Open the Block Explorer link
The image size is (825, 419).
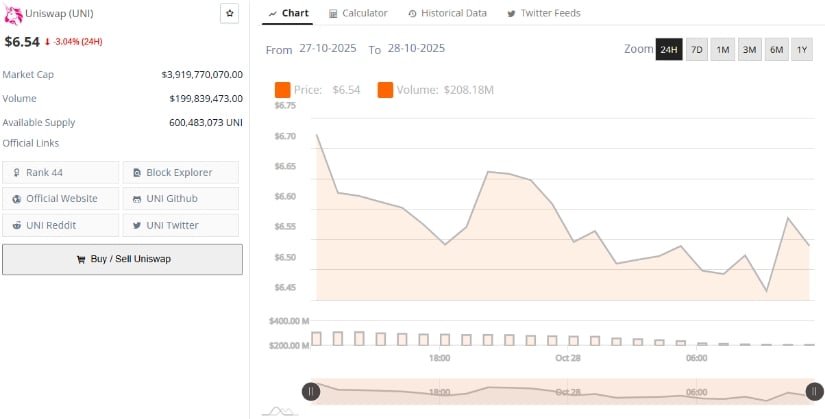coord(180,172)
